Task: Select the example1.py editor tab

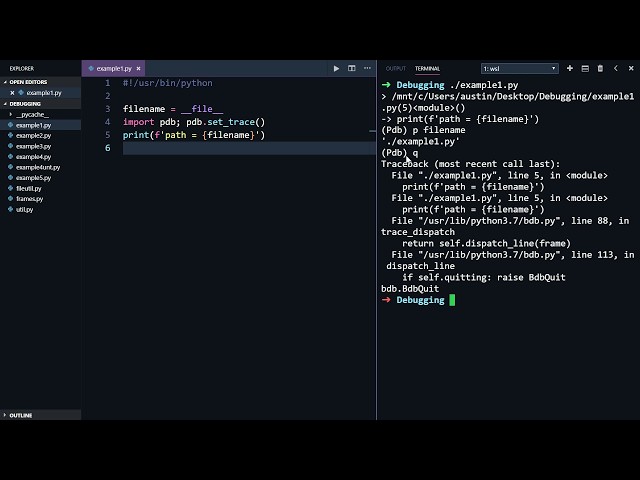Action: click(x=113, y=69)
